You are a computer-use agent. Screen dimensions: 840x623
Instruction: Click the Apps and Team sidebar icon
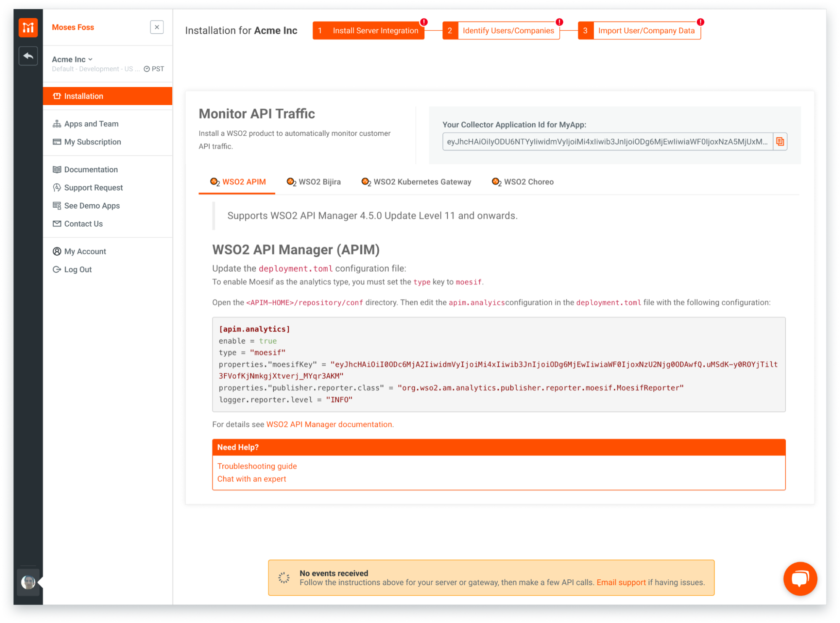57,123
